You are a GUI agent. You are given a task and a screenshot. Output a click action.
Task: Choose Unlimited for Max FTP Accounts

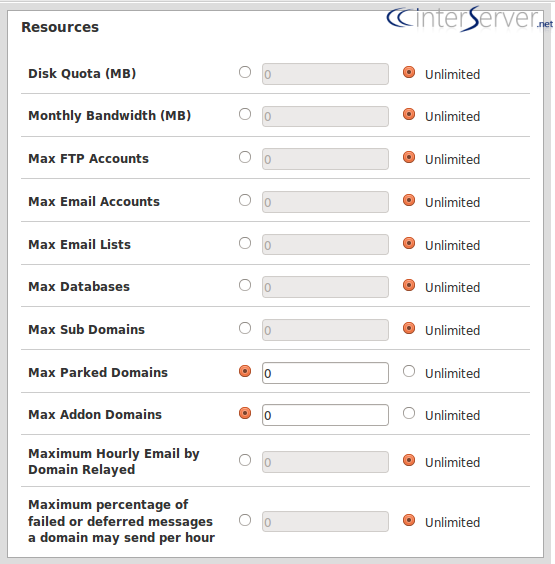(409, 157)
